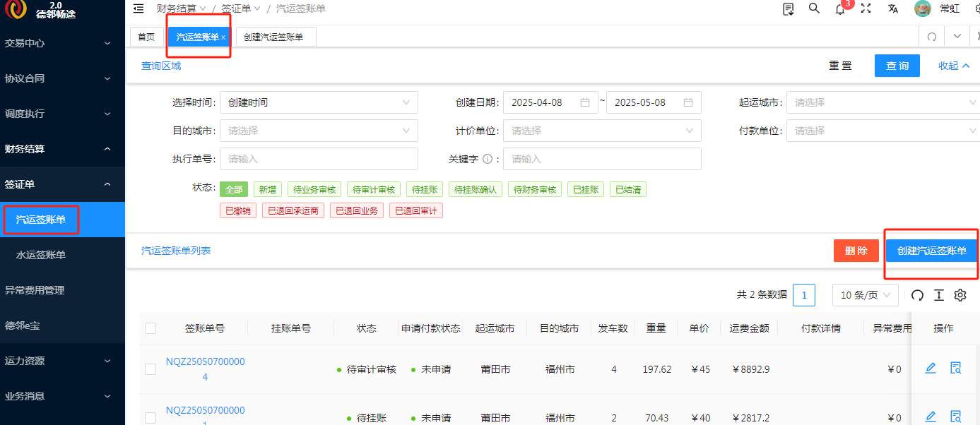Click the red 删除 button
Viewport: 980px width, 425px height.
tap(856, 251)
